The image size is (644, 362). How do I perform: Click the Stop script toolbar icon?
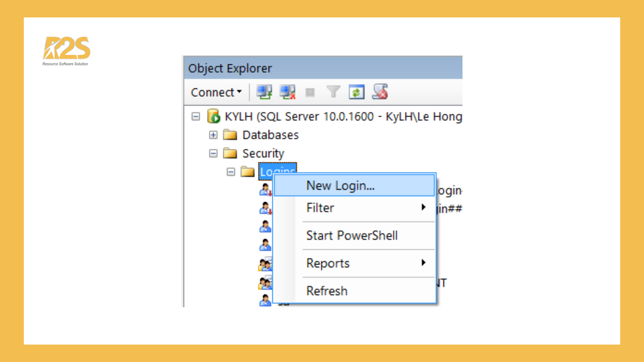tap(310, 92)
